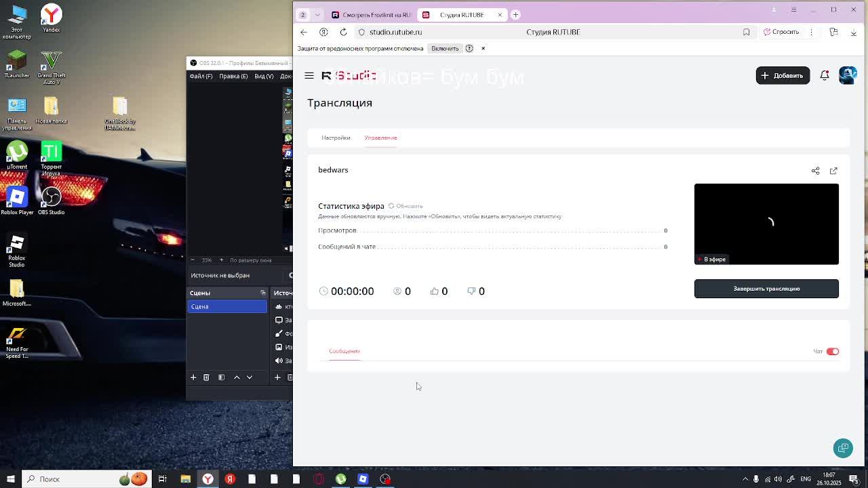This screenshot has height=488, width=868.
Task: Add a new scene in OBS
Action: click(193, 378)
